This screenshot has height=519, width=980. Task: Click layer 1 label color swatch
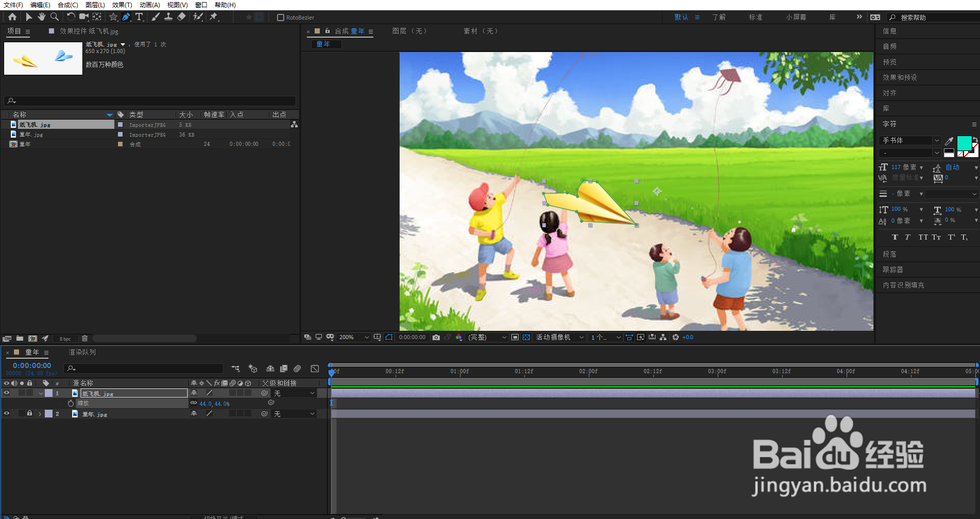tap(48, 393)
